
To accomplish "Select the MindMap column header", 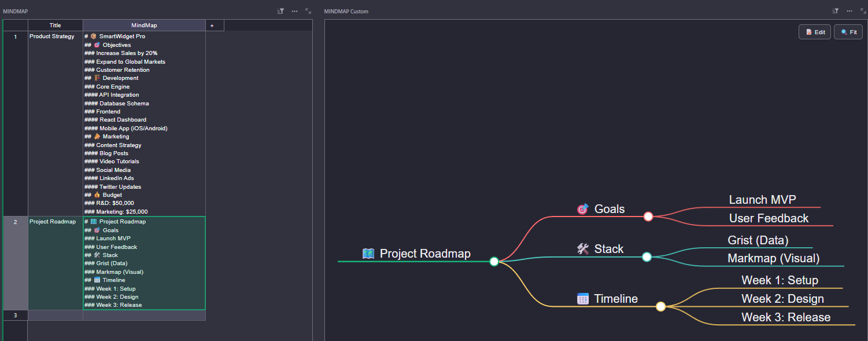I will (x=144, y=25).
